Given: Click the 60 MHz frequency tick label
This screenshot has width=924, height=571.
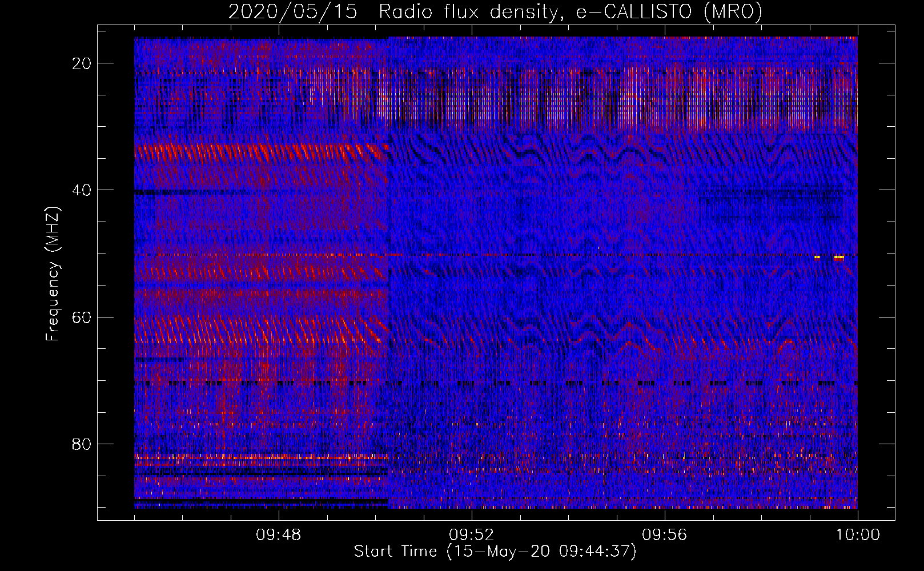Looking at the screenshot, I should click(x=82, y=317).
